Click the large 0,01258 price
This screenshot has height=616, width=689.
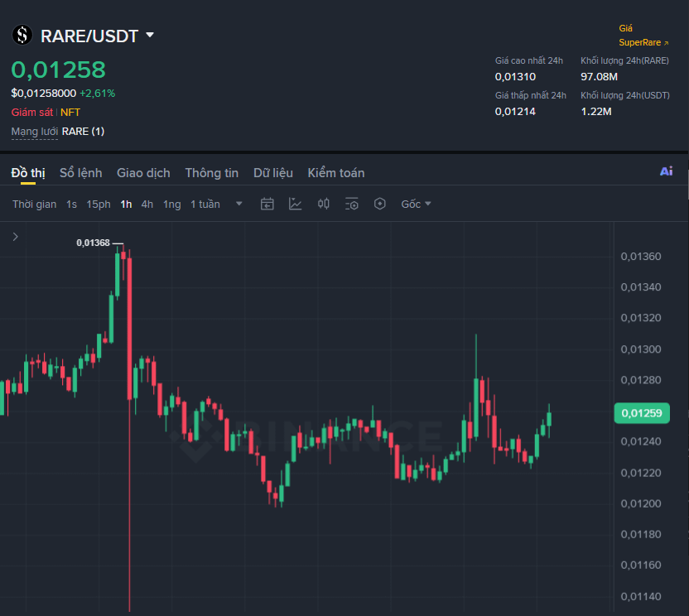pyautogui.click(x=59, y=70)
